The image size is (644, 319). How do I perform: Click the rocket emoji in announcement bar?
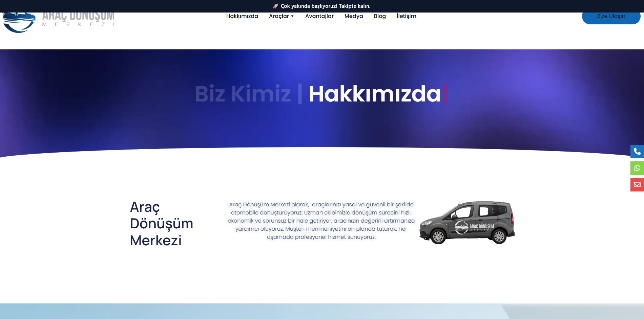[275, 6]
